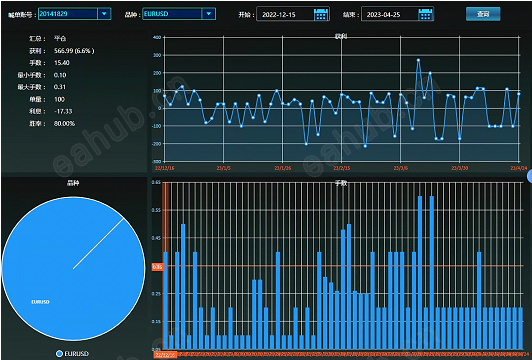Expand the account number dropdown arrow

coord(104,14)
